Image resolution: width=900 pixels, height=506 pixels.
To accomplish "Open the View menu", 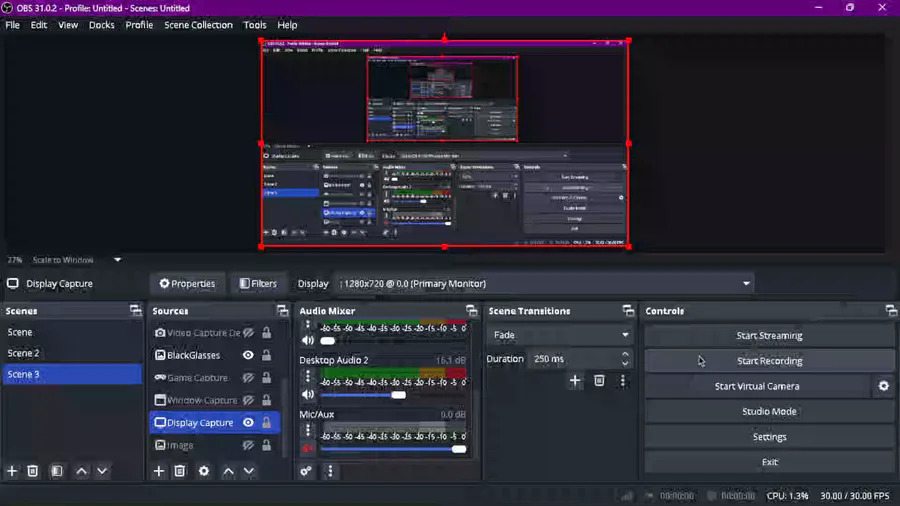I will pos(68,25).
